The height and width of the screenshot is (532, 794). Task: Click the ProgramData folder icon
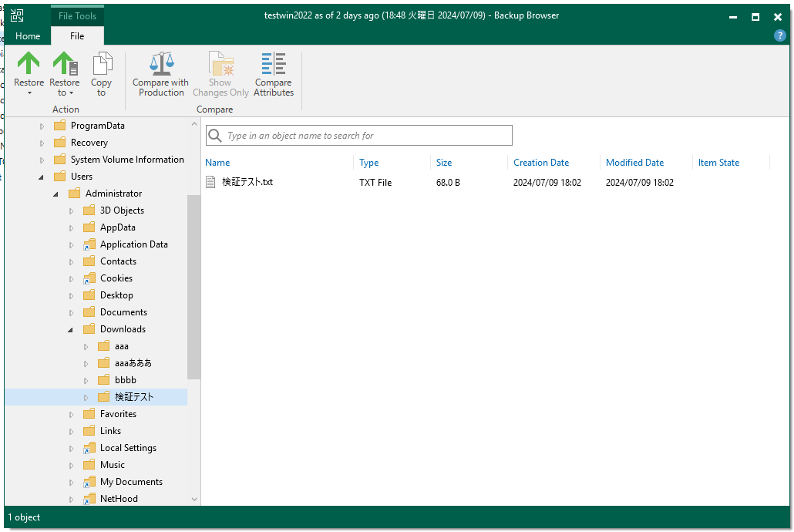60,125
